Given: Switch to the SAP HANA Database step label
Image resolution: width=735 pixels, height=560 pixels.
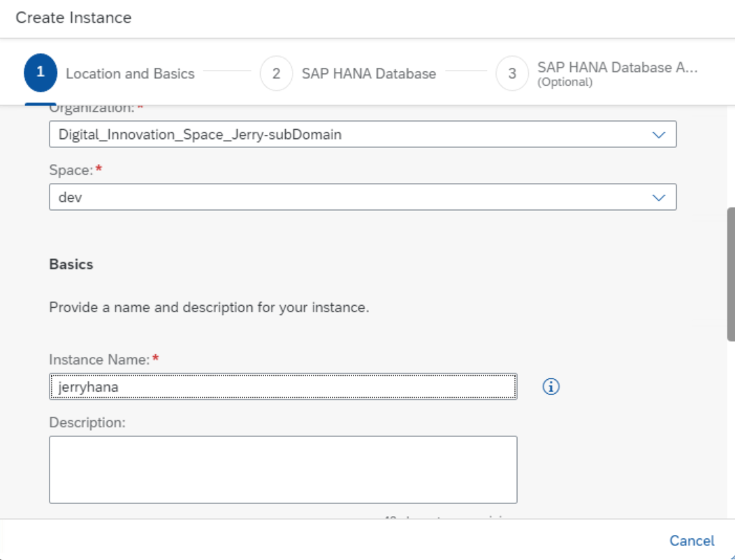Looking at the screenshot, I should click(369, 73).
